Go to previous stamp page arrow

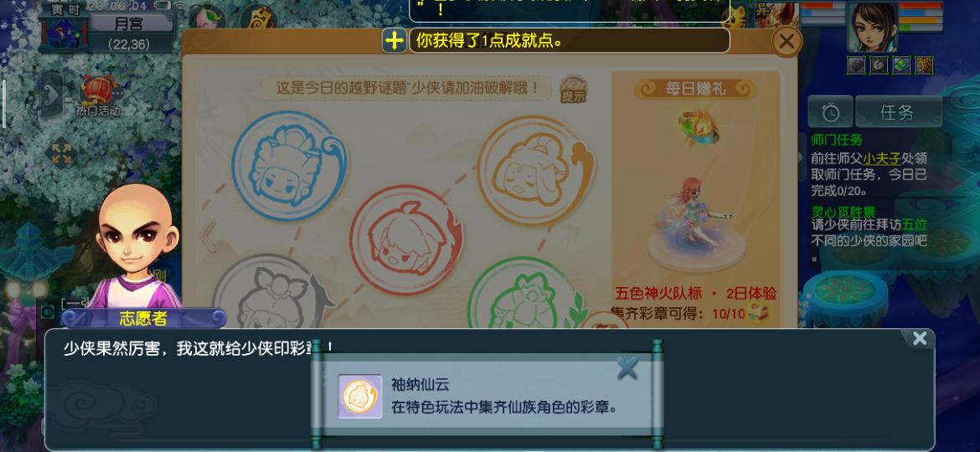pos(208,237)
